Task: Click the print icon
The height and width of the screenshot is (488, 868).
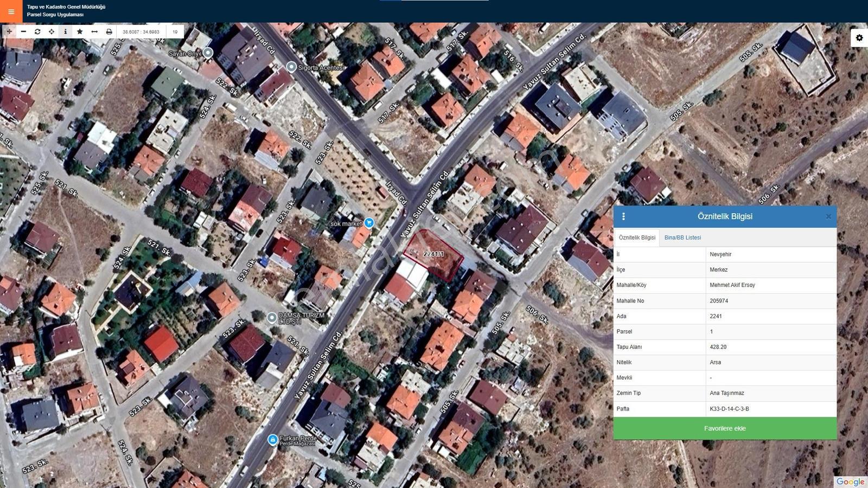Action: pyautogui.click(x=109, y=31)
